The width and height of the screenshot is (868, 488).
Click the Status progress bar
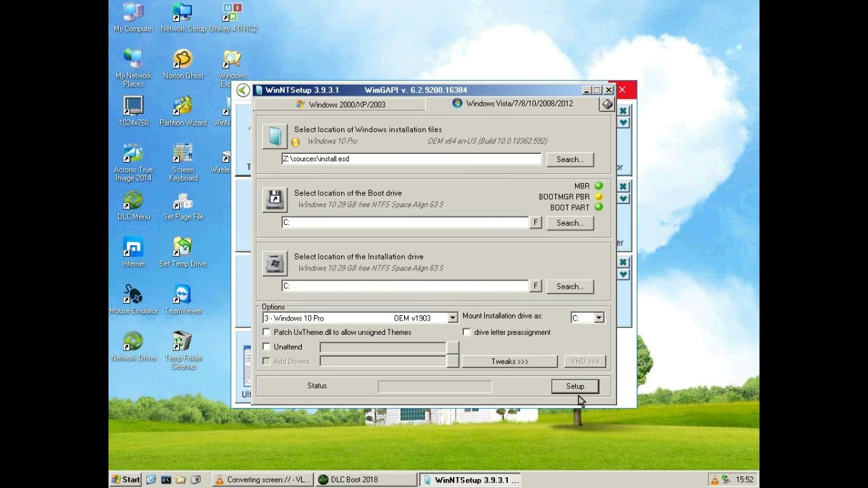[435, 386]
